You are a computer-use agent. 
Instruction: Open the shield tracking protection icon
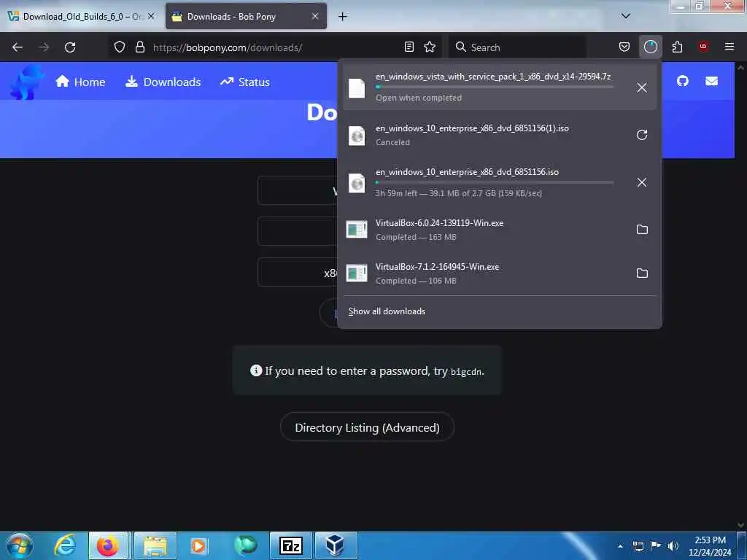120,47
